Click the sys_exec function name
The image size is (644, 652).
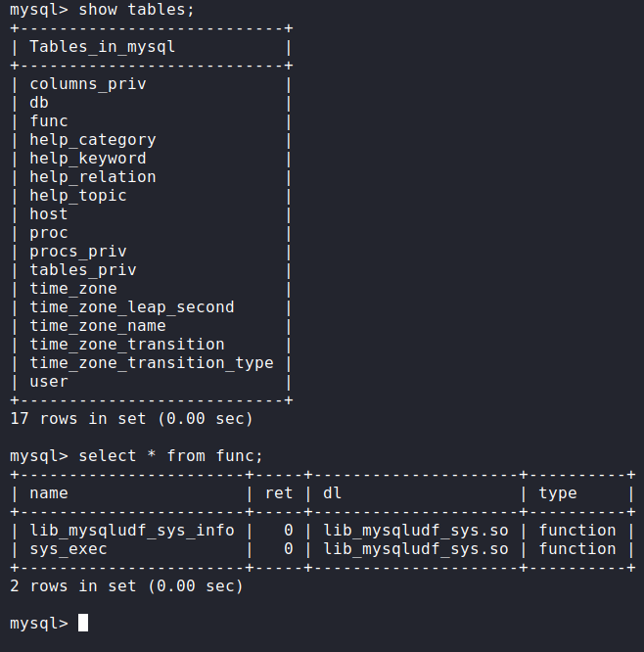[x=69, y=549]
